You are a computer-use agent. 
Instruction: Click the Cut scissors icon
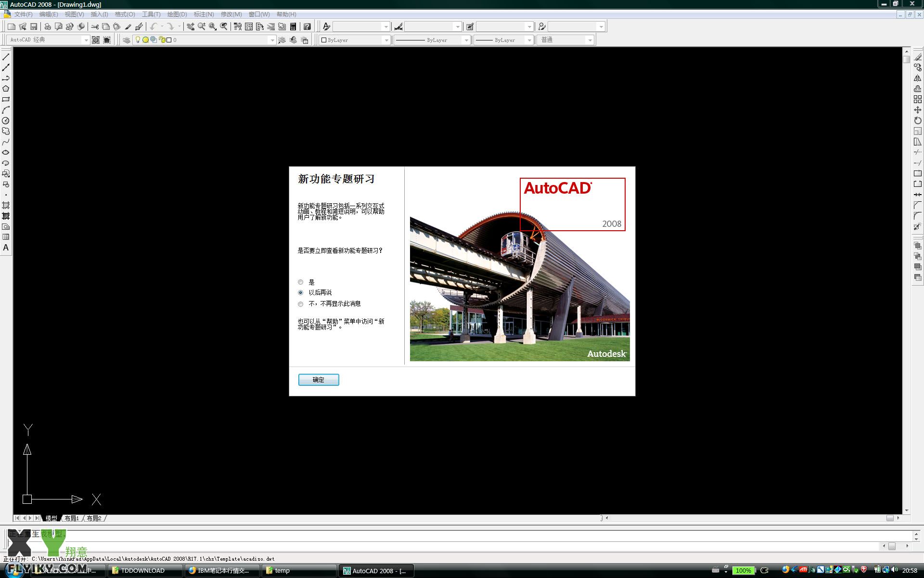95,26
